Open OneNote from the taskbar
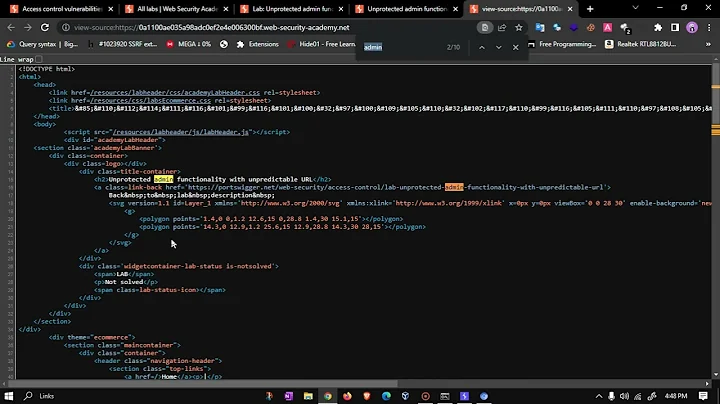This screenshot has width=720, height=404. point(289,396)
